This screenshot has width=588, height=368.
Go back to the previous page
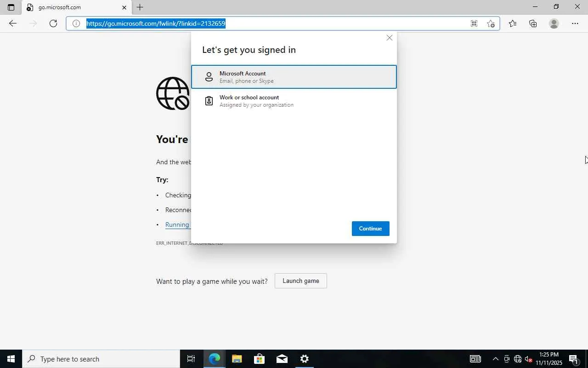(x=12, y=23)
